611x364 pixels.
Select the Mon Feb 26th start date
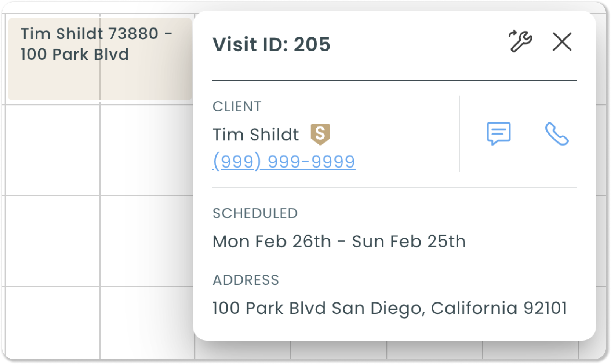click(272, 242)
